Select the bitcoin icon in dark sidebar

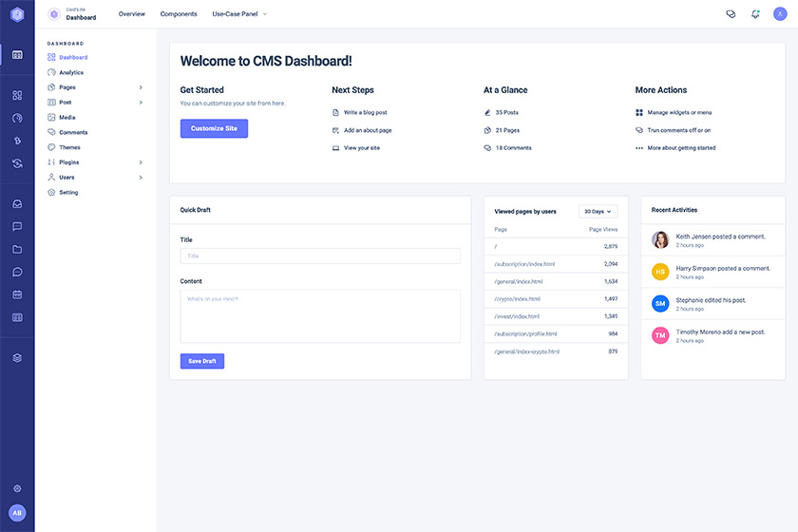[17, 141]
